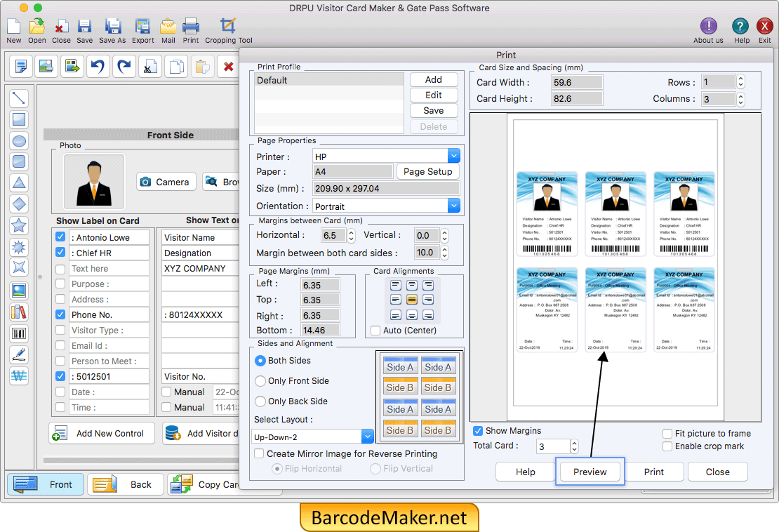Click the Card Width input field
The width and height of the screenshot is (779, 532).
click(x=577, y=82)
